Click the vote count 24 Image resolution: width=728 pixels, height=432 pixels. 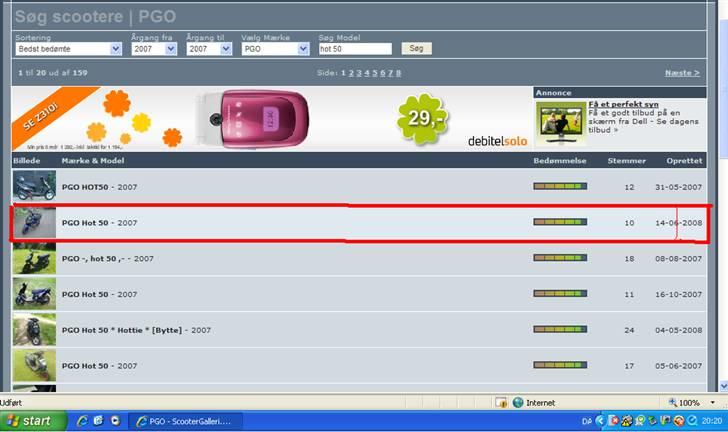(x=629, y=330)
